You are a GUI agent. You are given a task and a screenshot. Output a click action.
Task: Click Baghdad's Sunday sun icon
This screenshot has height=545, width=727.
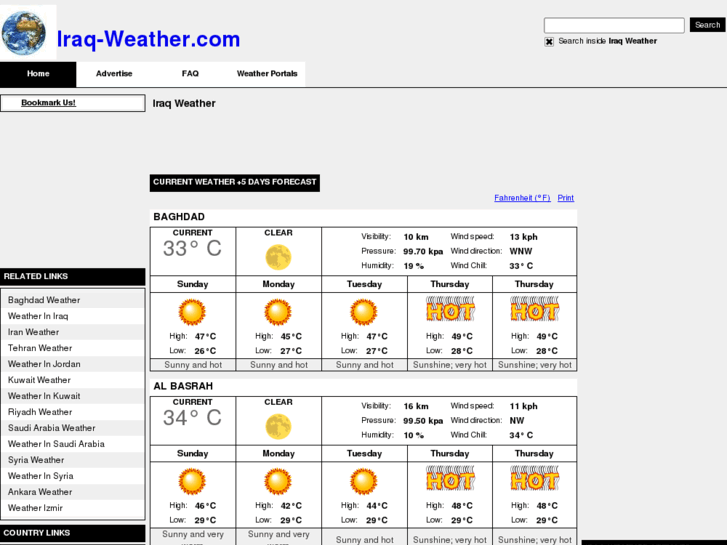(192, 312)
